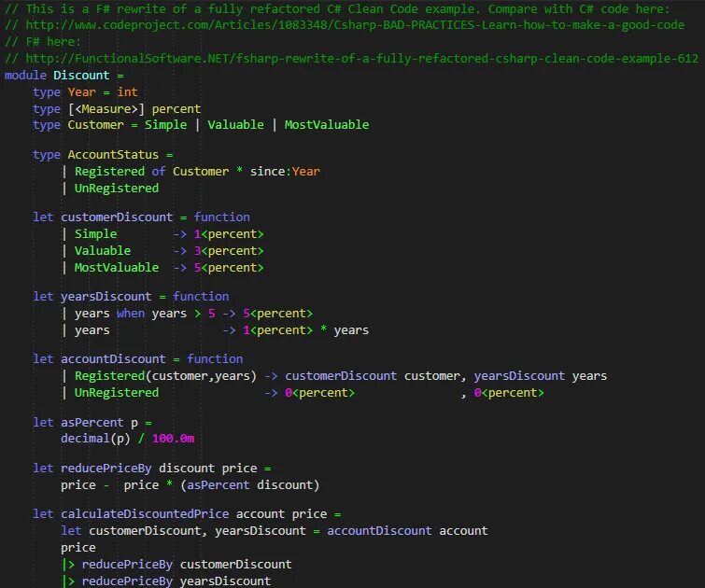Click 'let accountDiscount = function' line
Image resolution: width=705 pixels, height=588 pixels.
coord(137,358)
